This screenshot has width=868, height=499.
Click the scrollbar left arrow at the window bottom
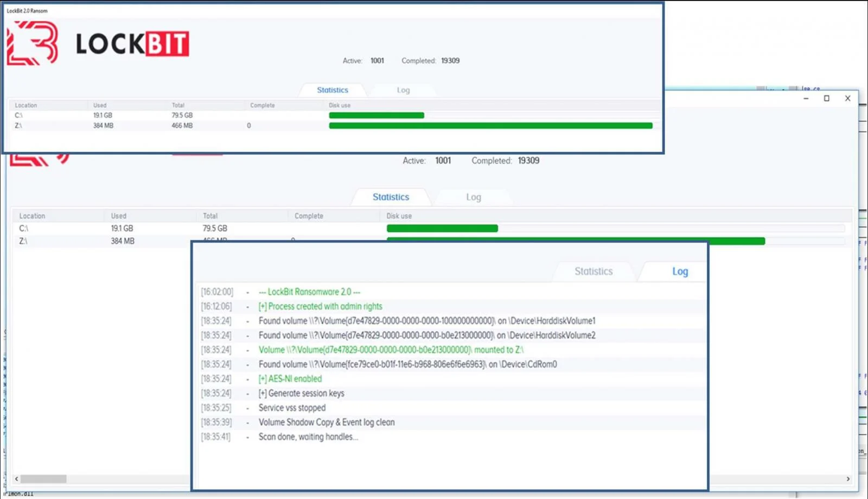pos(17,479)
